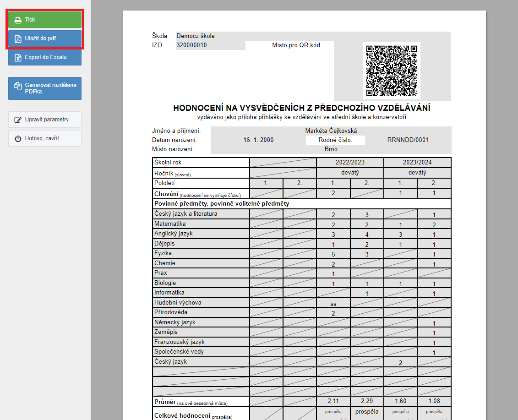Click the Místo pro QR kód placeholder
Screen dimensions: 518x420
(x=296, y=45)
